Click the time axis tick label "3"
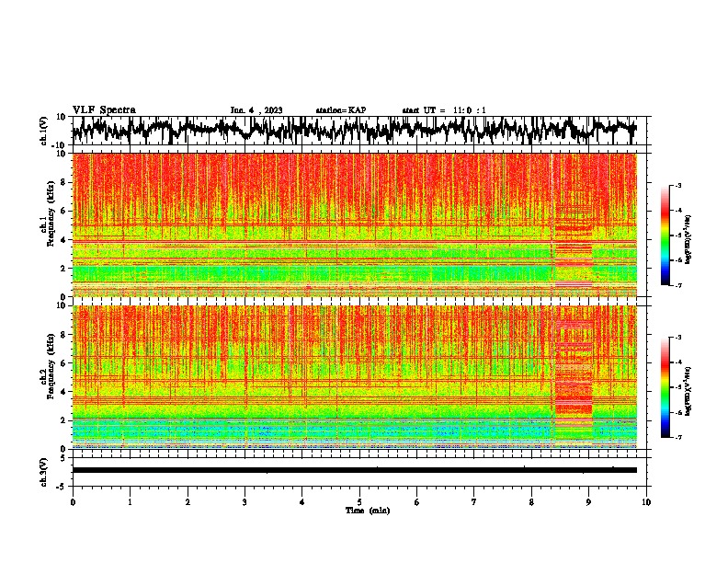Image resolution: width=728 pixels, height=563 pixels. click(x=245, y=501)
